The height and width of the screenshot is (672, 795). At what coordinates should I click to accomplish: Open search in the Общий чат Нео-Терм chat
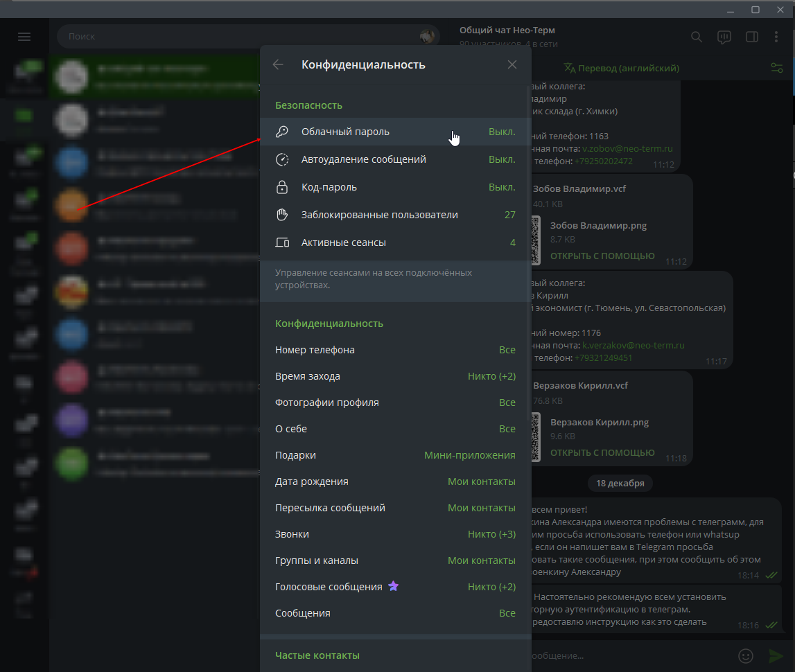tap(697, 37)
